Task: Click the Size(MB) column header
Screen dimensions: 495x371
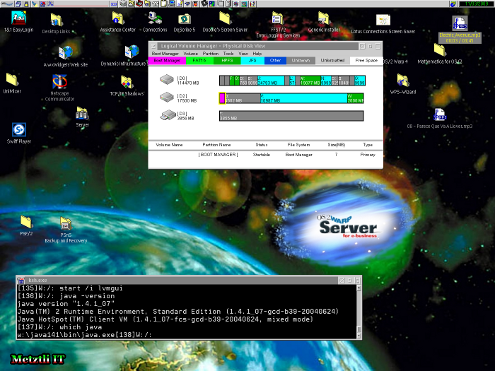Action: pos(336,145)
